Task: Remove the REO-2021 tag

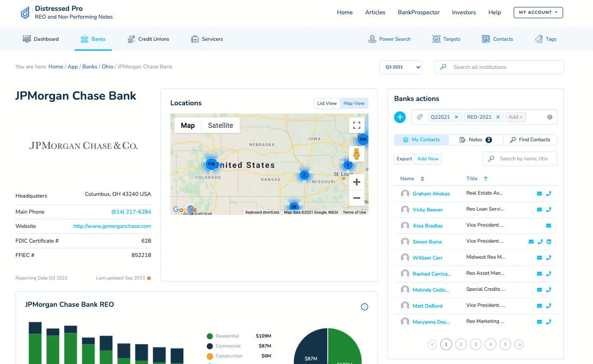Action: (x=498, y=117)
